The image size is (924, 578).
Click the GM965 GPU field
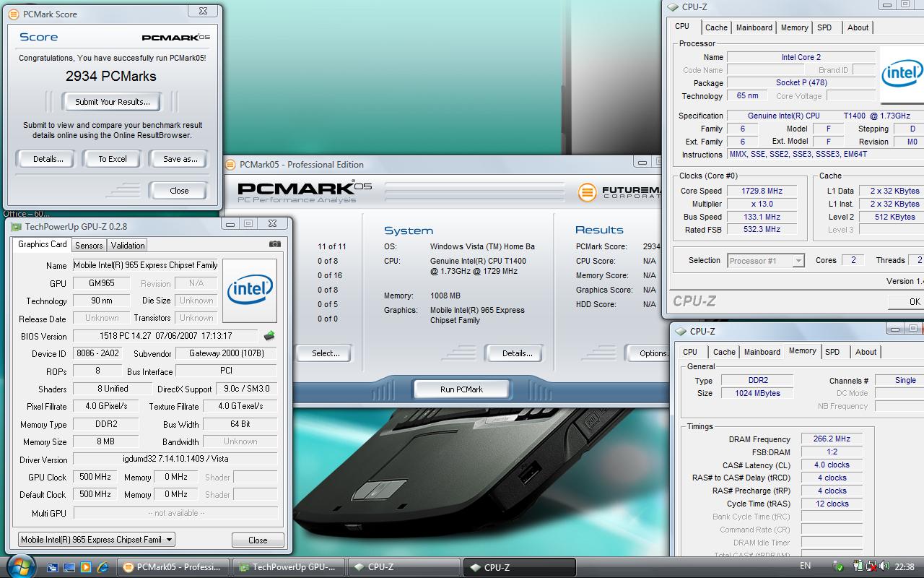tap(101, 283)
